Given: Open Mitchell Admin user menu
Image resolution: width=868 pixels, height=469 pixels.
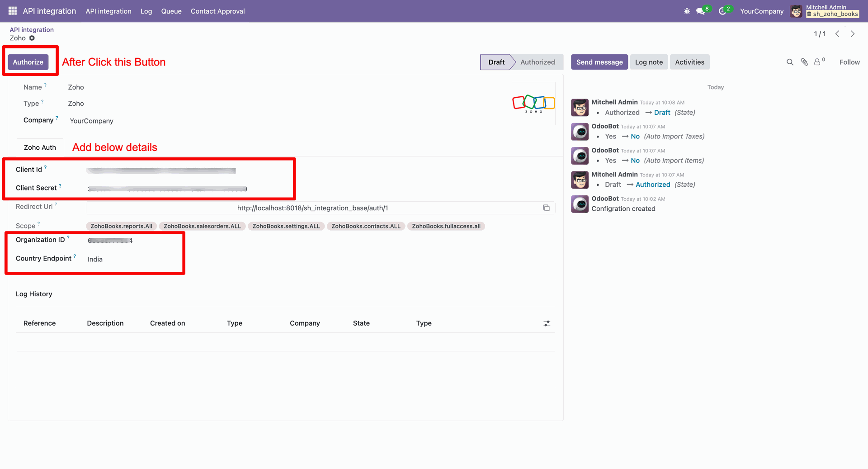Looking at the screenshot, I should (x=826, y=11).
